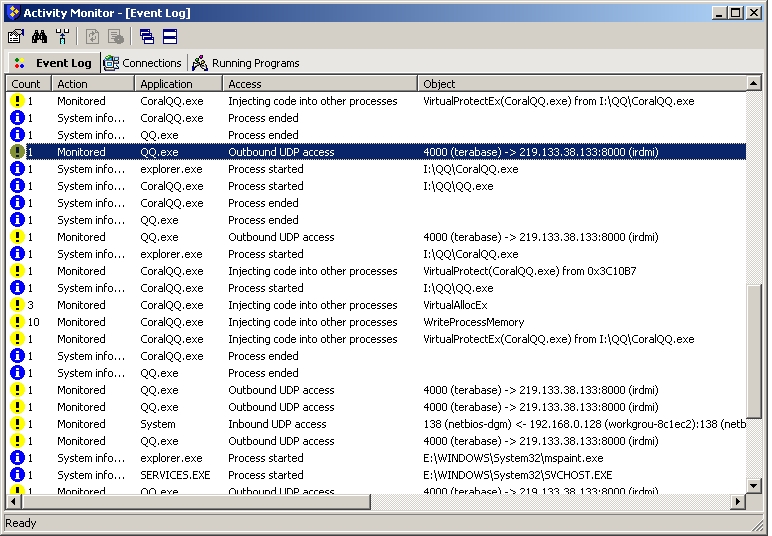Click the horizontal scrollbar thumb

[x=196, y=502]
